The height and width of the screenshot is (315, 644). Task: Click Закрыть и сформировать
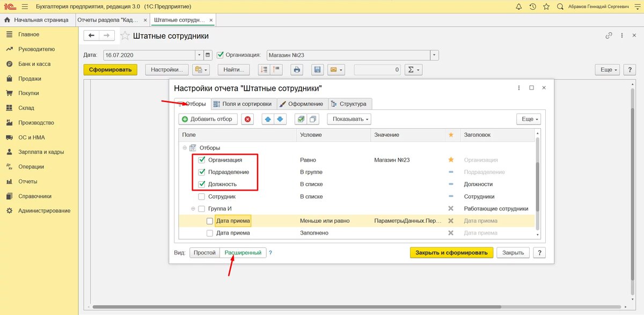pyautogui.click(x=451, y=253)
